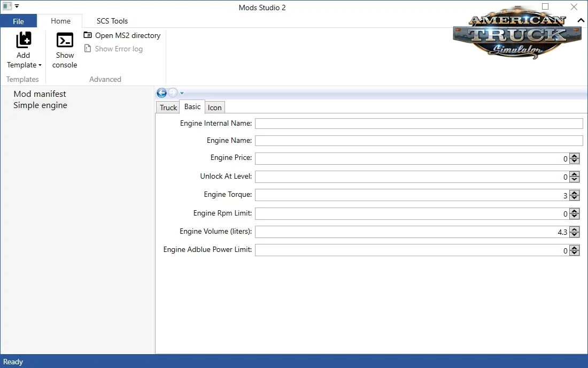Open the SCS Tools ribbon tab

(112, 21)
